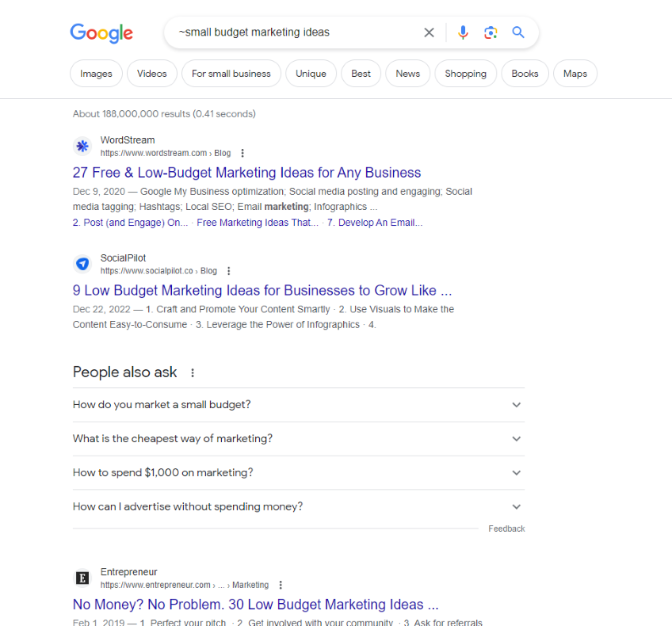Click the SocialPilot favicon
The width and height of the screenshot is (672, 626).
tap(82, 264)
